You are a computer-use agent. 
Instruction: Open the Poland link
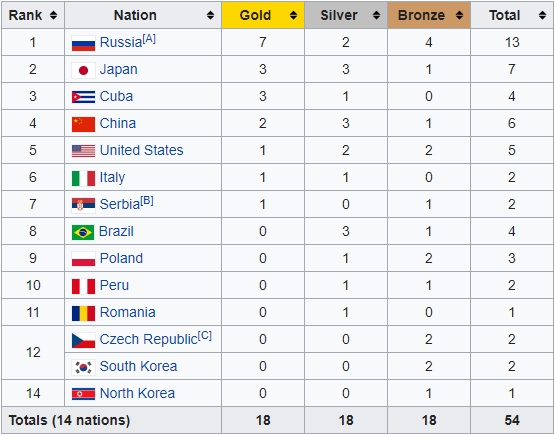121,258
